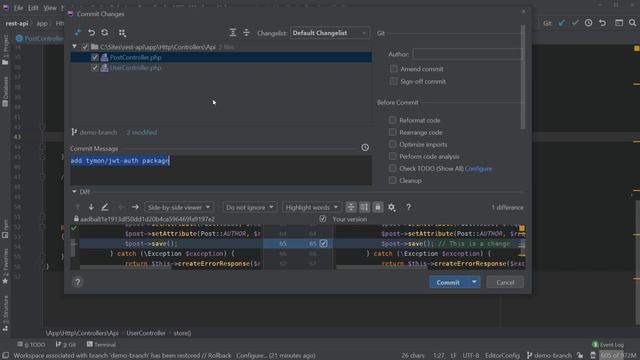
Task: Expand all nodes in the changes tree
Action: (233, 33)
